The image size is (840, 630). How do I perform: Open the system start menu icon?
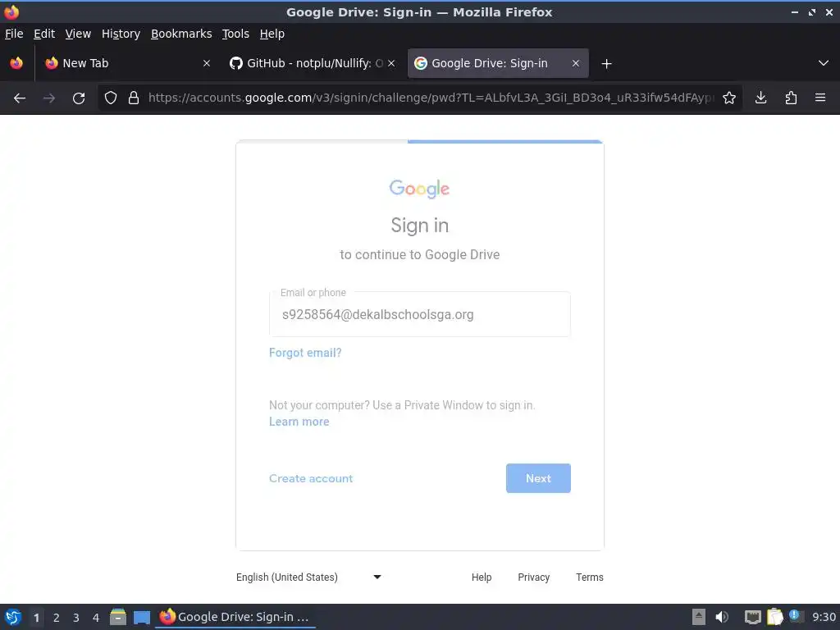tap(13, 617)
